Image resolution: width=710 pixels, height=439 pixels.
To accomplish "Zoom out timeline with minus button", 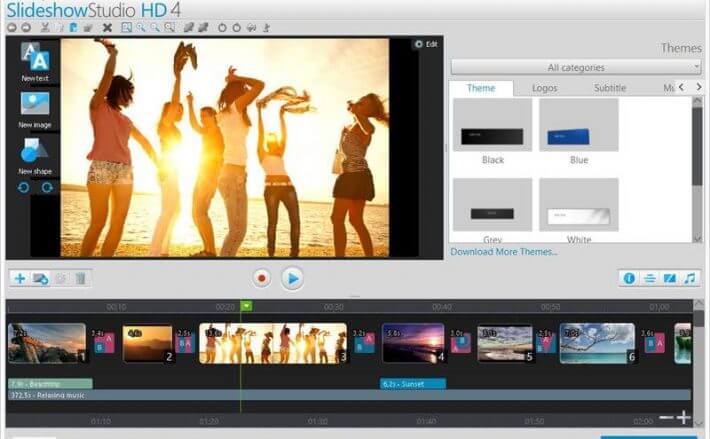I will coord(667,417).
